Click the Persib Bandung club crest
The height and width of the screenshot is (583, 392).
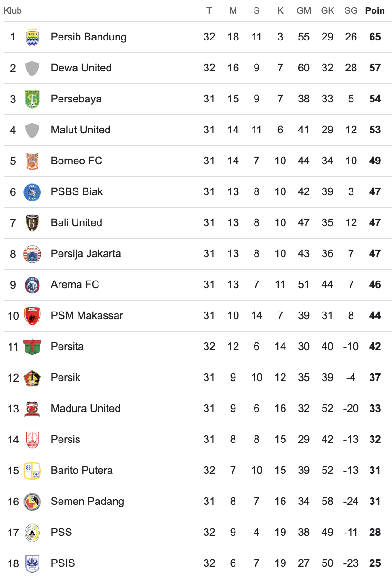[x=32, y=37]
